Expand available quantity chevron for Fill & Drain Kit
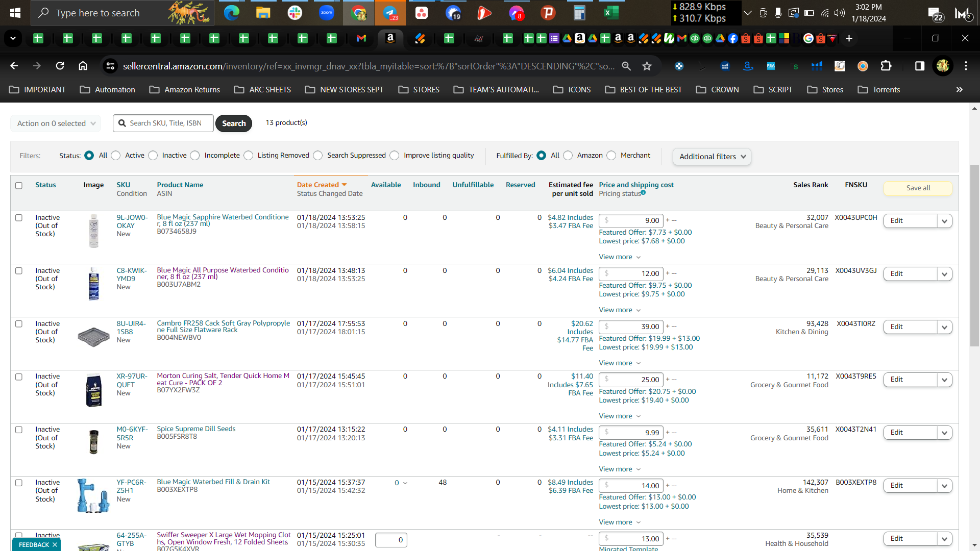This screenshot has height=551, width=980. (405, 483)
